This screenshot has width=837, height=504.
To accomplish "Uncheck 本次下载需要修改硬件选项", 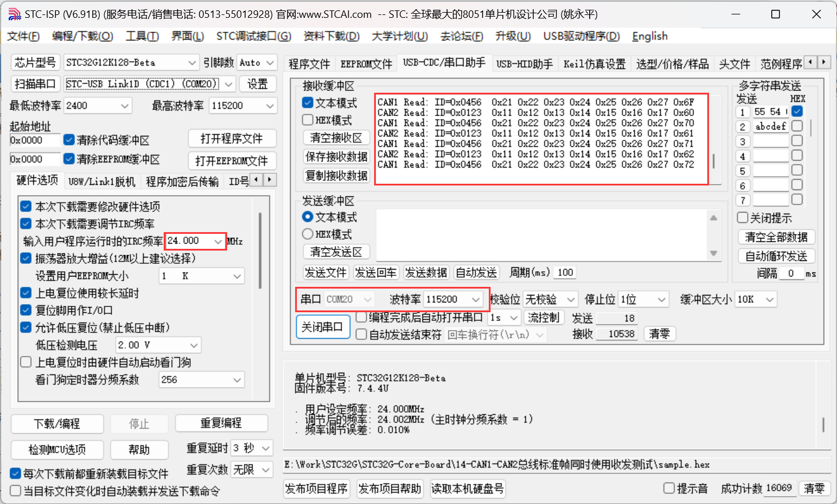I will (x=26, y=206).
